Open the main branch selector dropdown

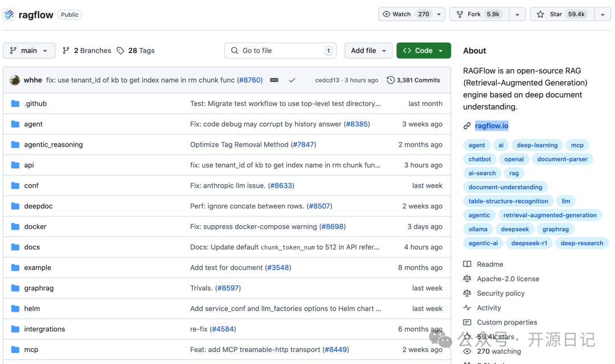[29, 51]
